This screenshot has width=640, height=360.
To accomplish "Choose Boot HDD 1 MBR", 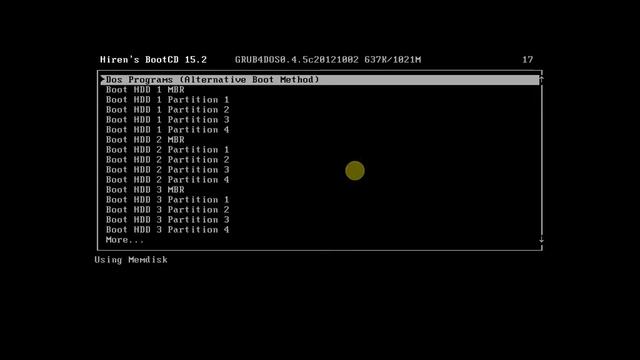I will pos(145,90).
